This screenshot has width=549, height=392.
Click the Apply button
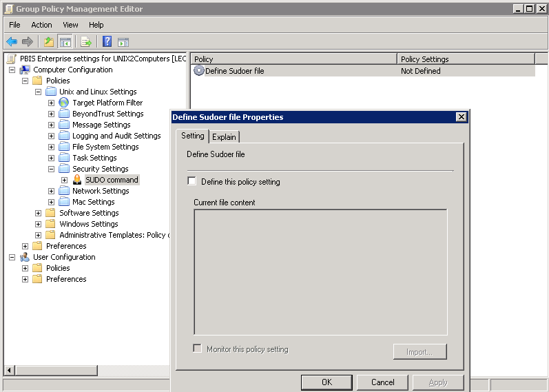(x=438, y=382)
